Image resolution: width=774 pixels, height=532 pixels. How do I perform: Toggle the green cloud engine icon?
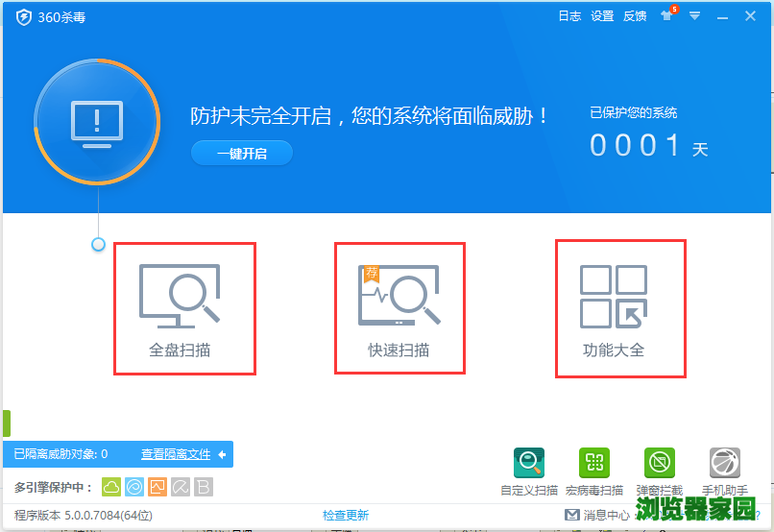point(111,487)
